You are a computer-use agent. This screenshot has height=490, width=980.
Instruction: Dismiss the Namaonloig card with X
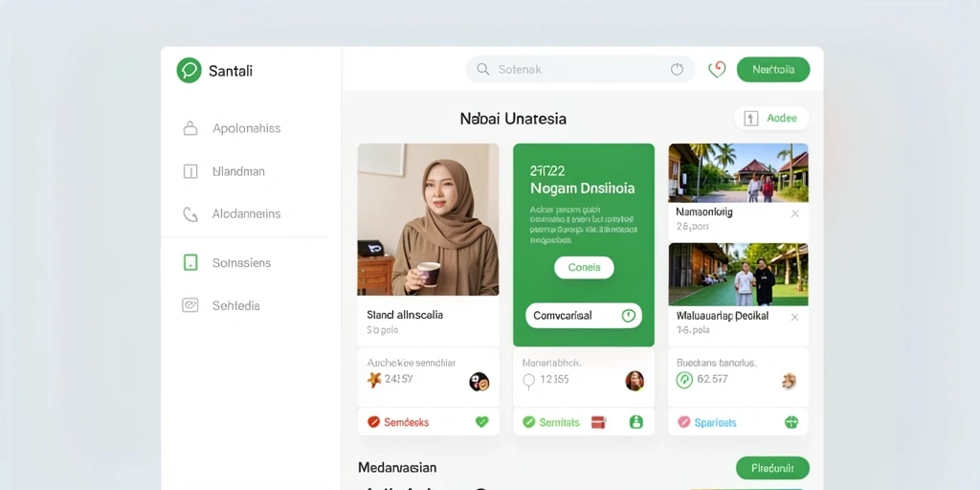pyautogui.click(x=795, y=213)
